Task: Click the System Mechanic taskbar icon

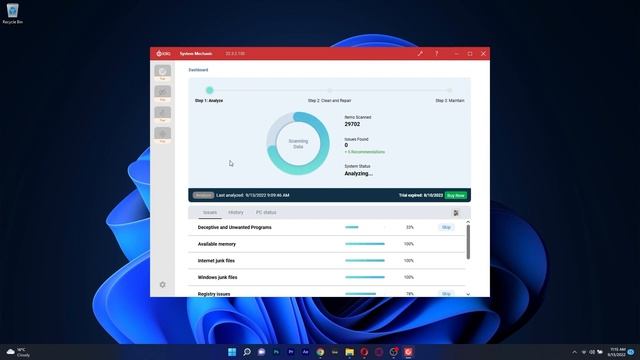Action: click(x=408, y=352)
